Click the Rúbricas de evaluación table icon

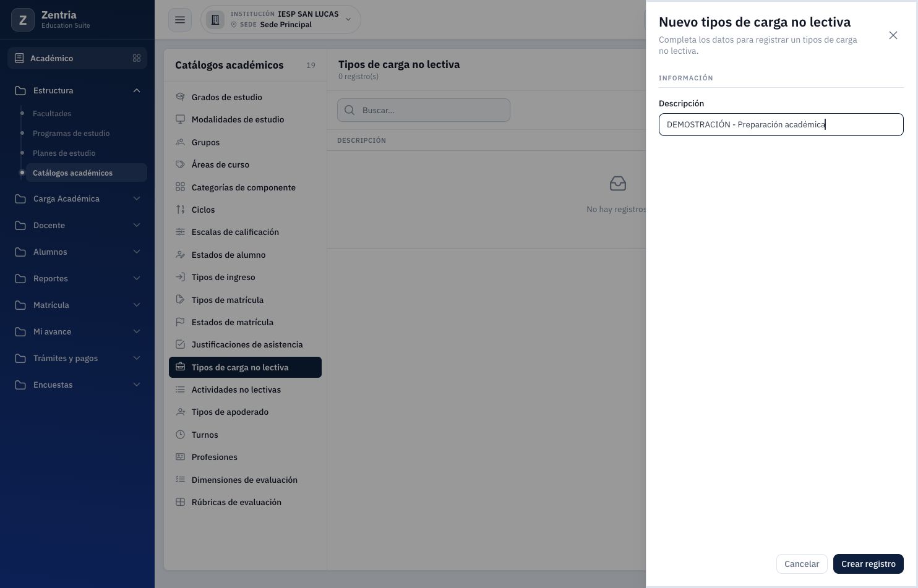click(181, 502)
